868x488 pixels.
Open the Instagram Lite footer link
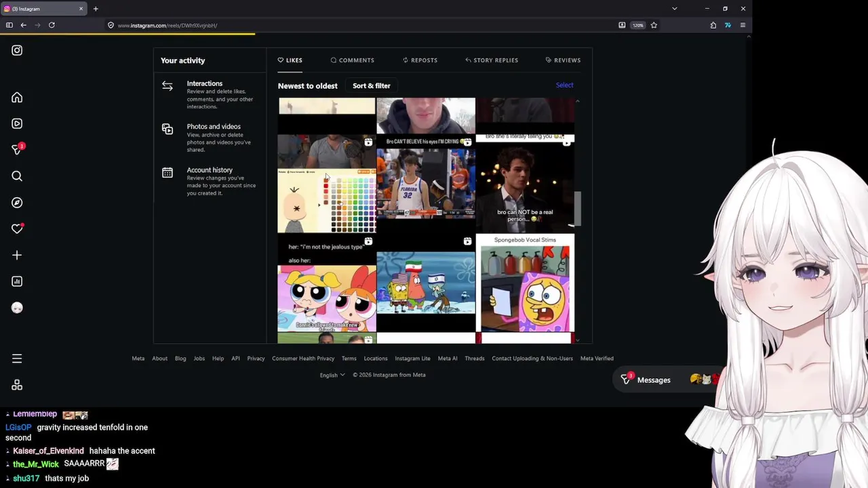[x=412, y=359]
